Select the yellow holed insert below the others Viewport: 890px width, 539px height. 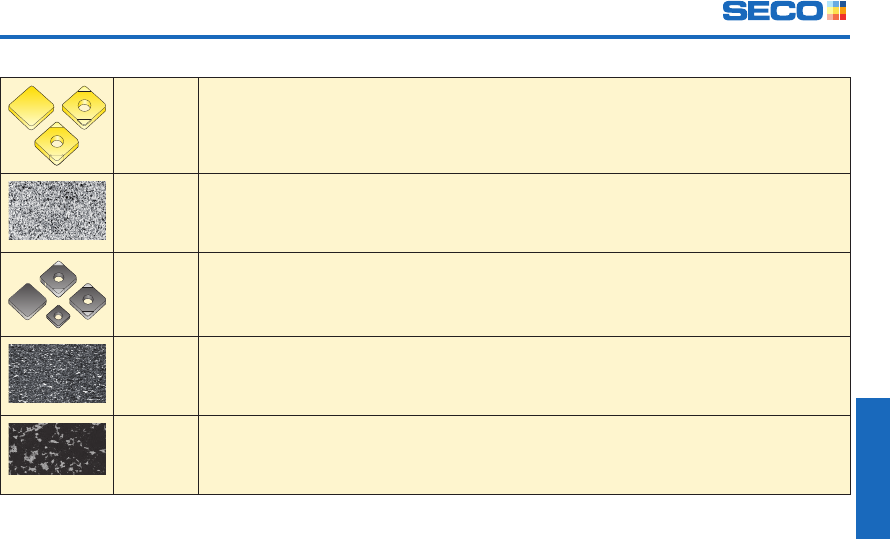coord(57,144)
